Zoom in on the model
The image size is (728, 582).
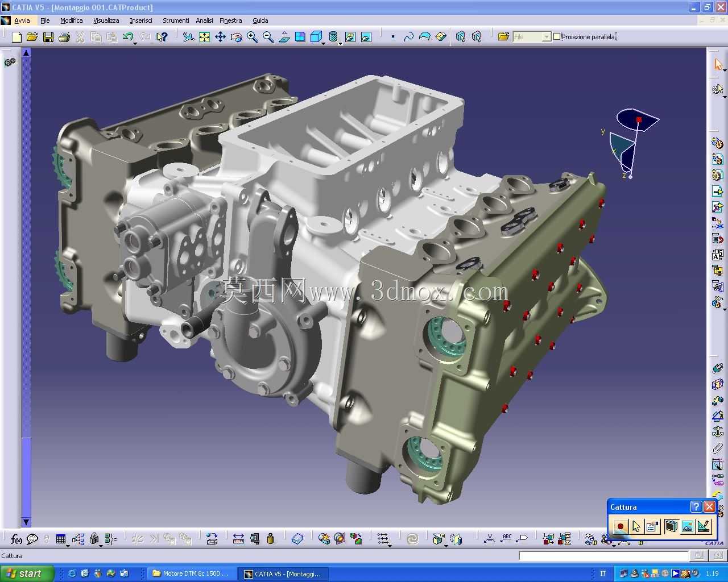coord(253,37)
